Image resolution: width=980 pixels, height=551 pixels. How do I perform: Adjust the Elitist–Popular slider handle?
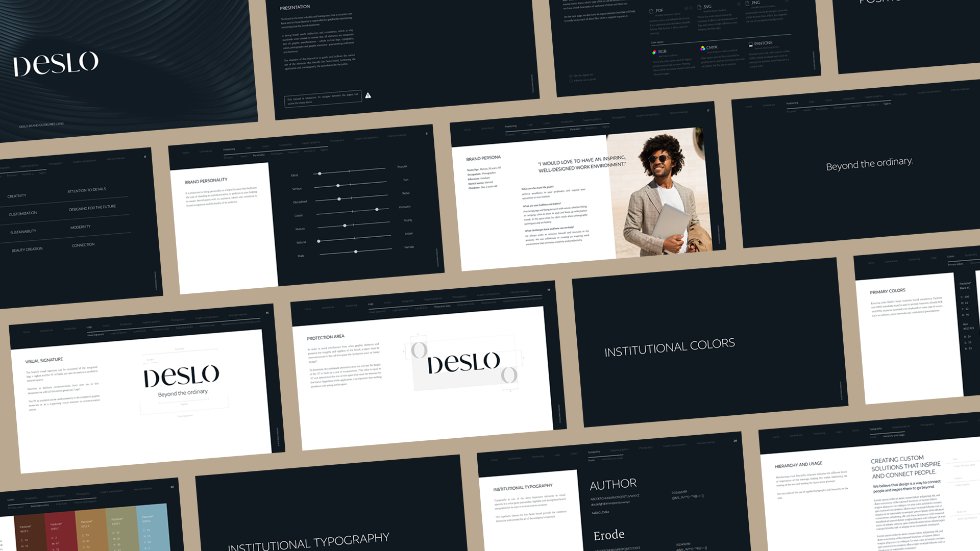(320, 173)
